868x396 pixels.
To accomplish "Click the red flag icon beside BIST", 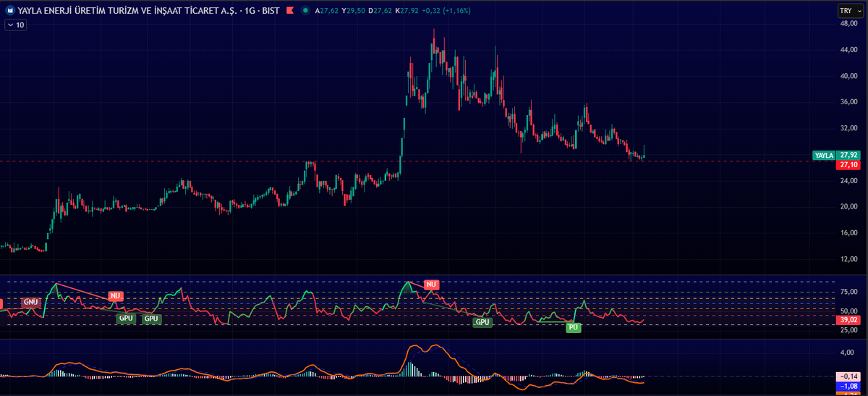I will click(289, 11).
